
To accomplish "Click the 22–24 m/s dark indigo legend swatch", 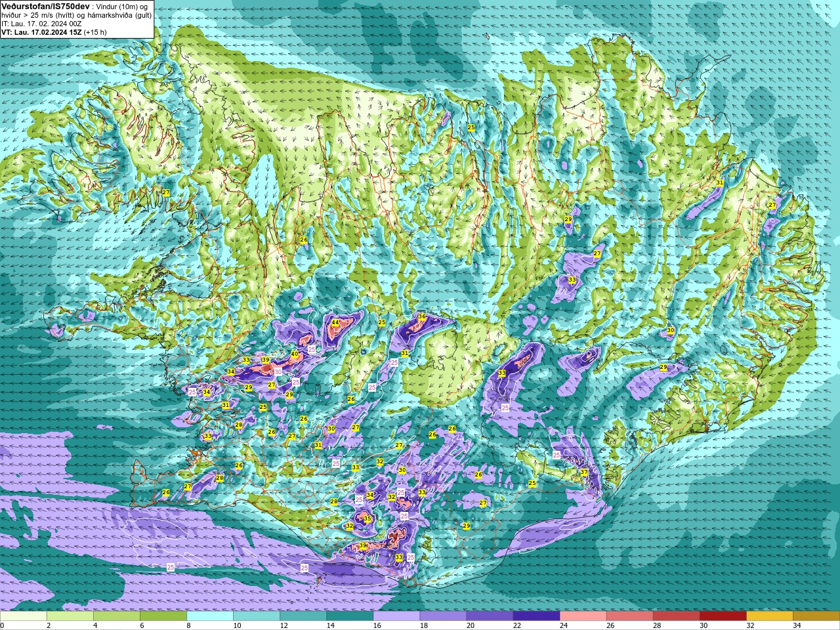I will point(536,616).
